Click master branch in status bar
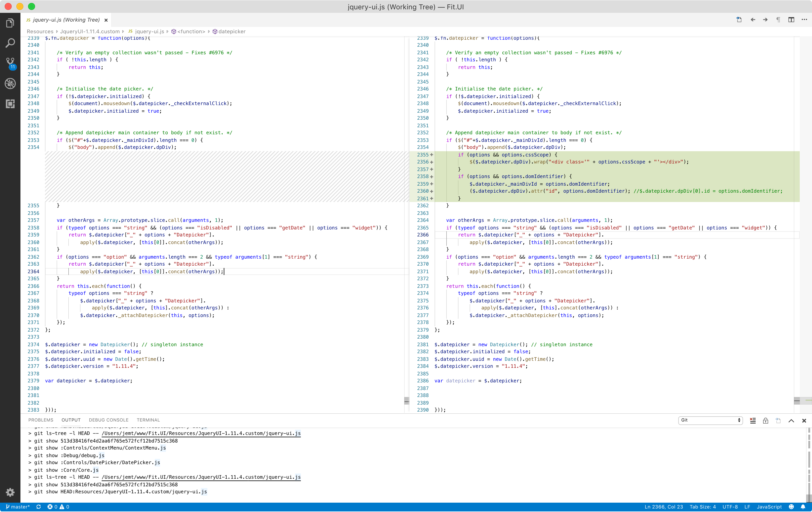 (18, 507)
